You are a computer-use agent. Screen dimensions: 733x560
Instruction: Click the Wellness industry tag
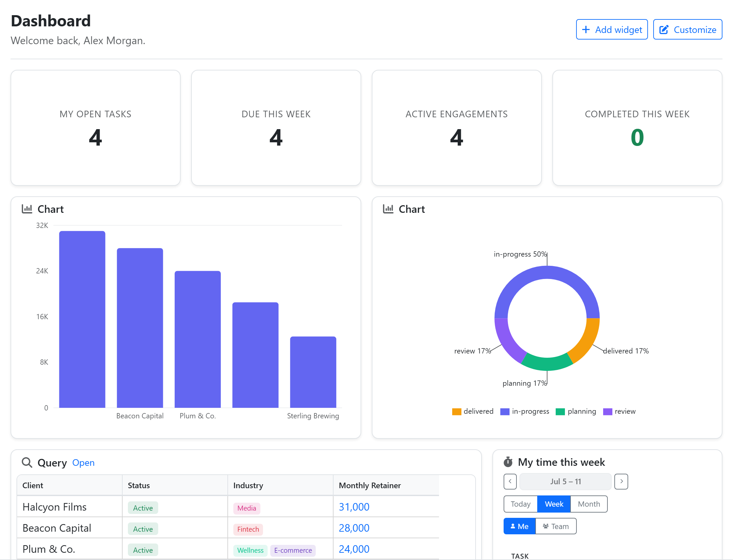click(x=250, y=550)
